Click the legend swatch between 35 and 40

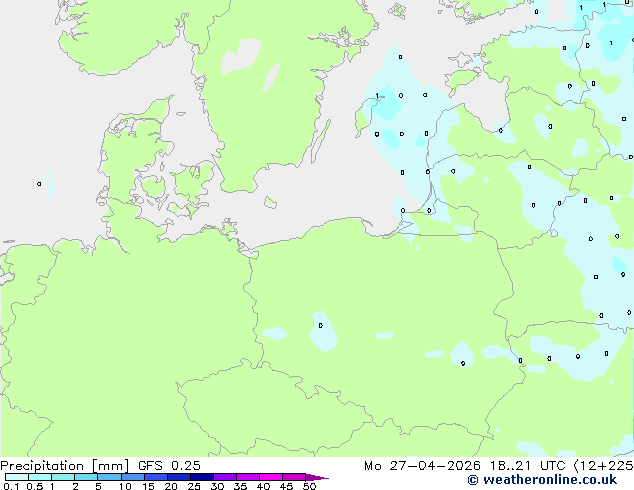(x=248, y=477)
